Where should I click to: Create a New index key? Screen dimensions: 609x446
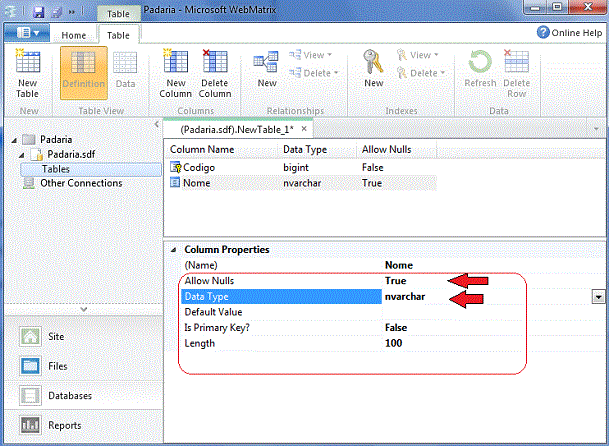point(374,70)
